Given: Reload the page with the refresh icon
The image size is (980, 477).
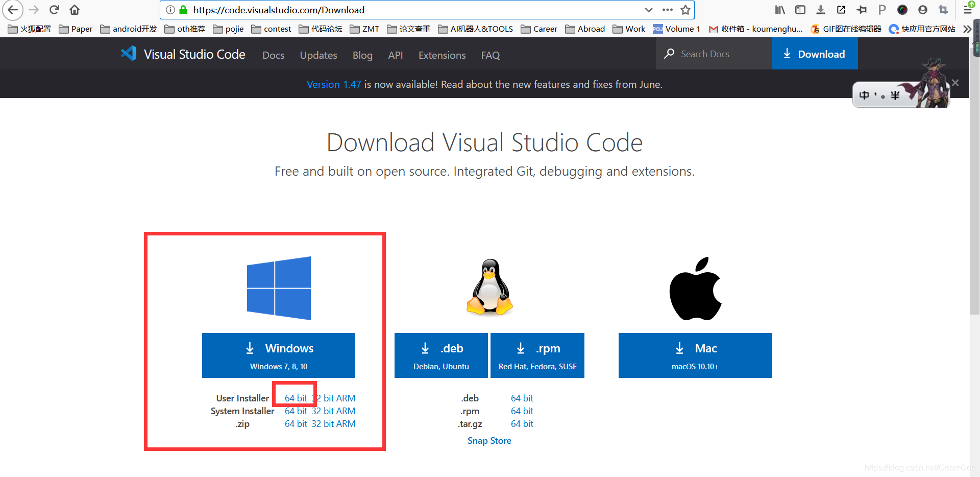Looking at the screenshot, I should click(x=54, y=10).
